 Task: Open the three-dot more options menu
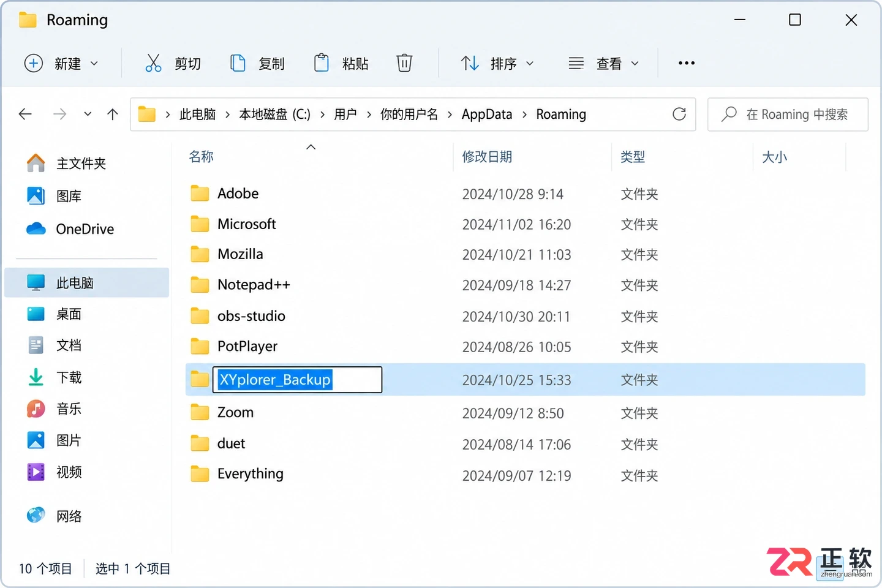687,63
